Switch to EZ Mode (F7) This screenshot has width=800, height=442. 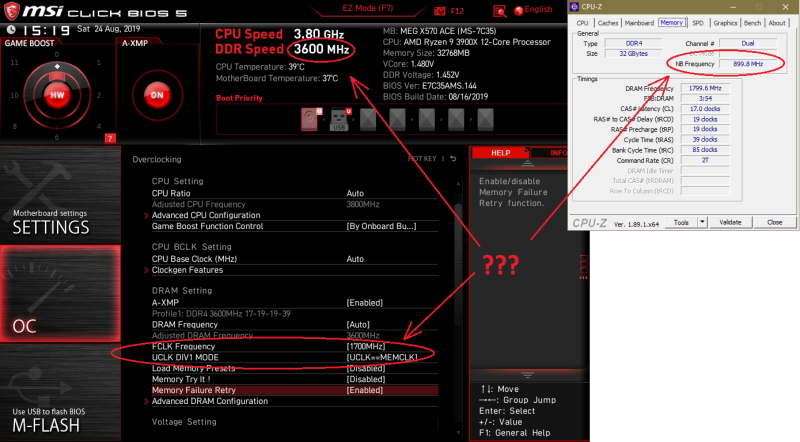tap(367, 8)
